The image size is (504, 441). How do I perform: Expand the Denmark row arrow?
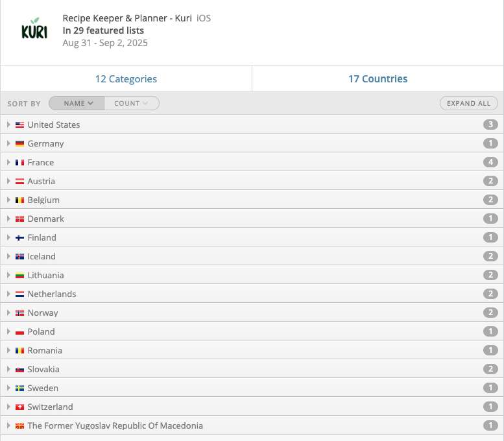point(8,219)
